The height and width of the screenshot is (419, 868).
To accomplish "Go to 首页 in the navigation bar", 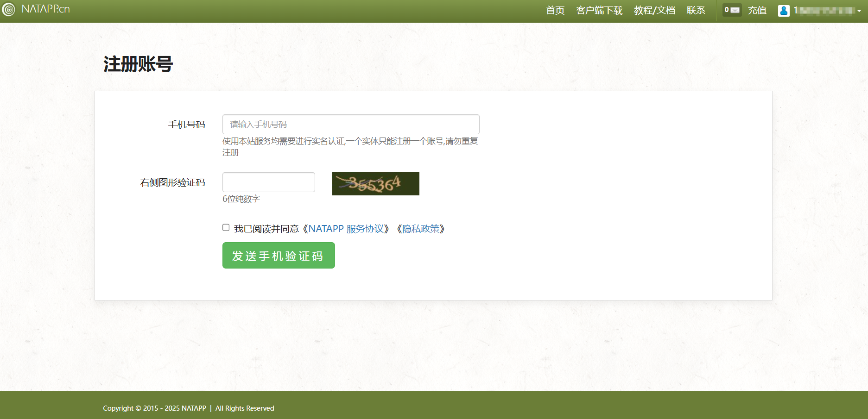I will (x=555, y=10).
